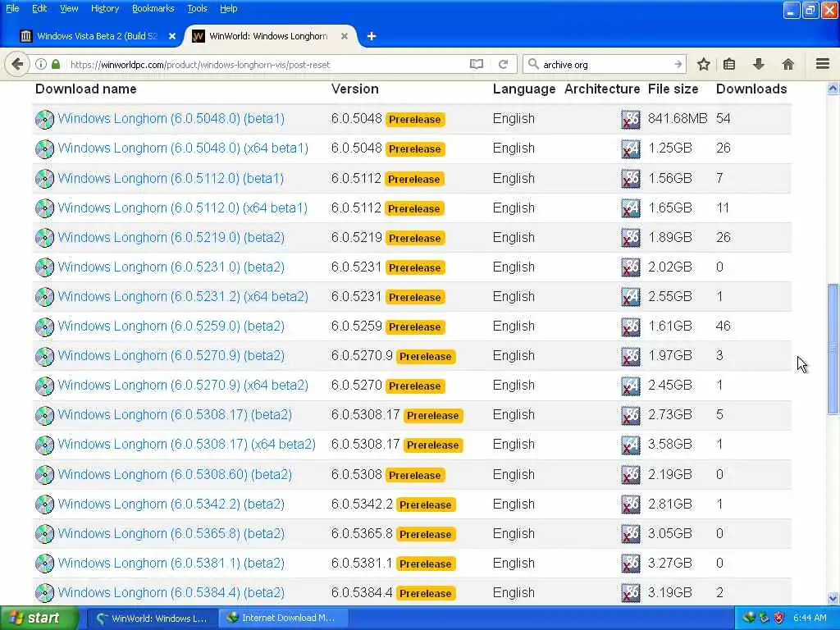Open Windows Longhorn (6.0.5048.0) (x64 beta1) link
The image size is (840, 630).
pyautogui.click(x=183, y=148)
